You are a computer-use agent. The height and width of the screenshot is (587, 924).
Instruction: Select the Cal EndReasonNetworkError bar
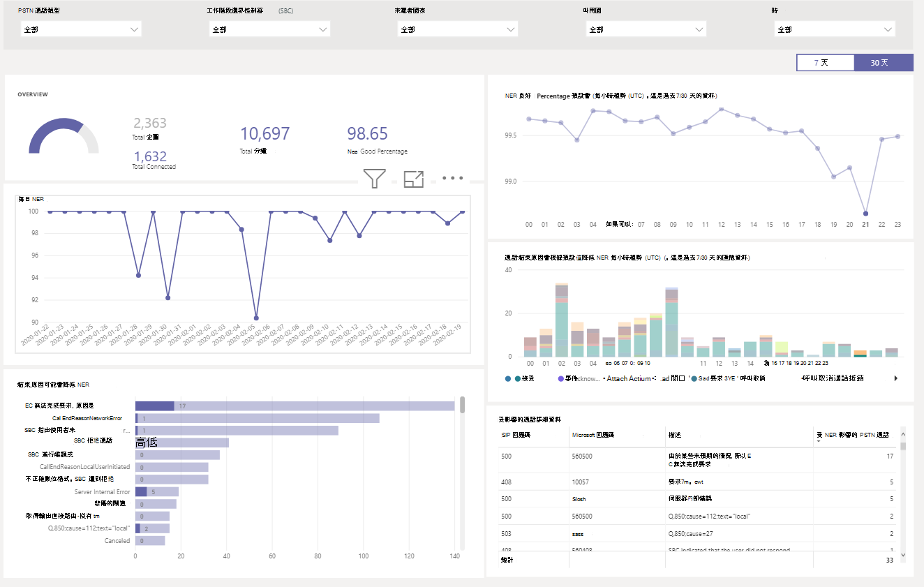[x=258, y=418]
